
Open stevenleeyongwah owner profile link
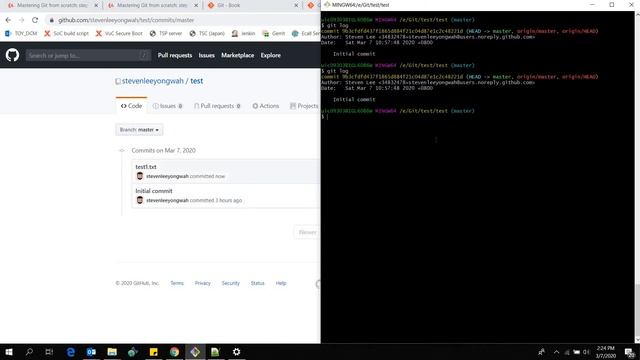point(153,81)
